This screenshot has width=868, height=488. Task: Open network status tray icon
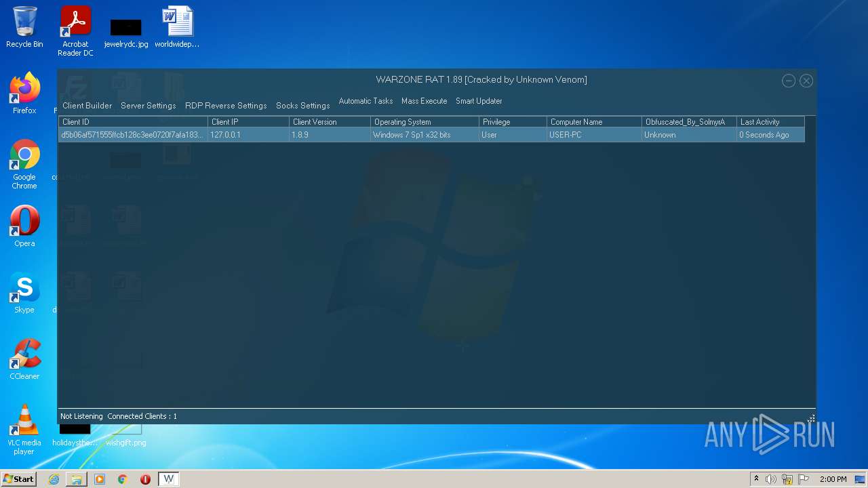787,479
